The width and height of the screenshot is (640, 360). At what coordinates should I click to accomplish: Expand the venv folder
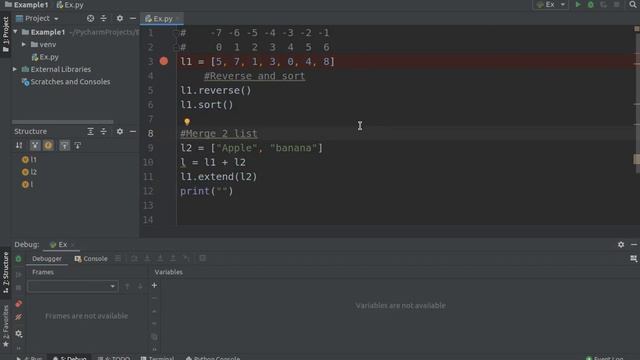24,44
